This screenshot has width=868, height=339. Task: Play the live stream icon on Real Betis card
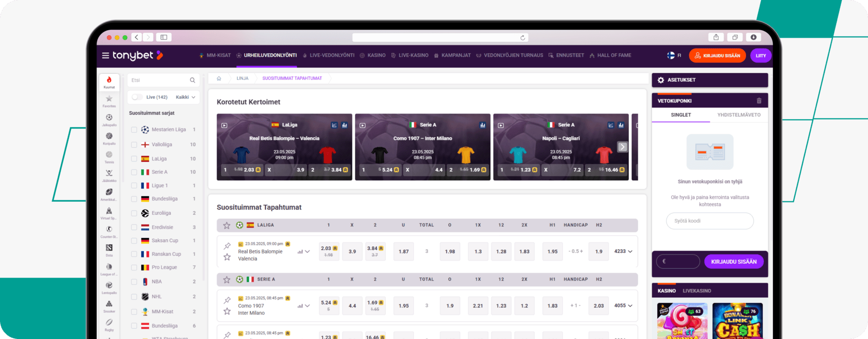coord(224,125)
